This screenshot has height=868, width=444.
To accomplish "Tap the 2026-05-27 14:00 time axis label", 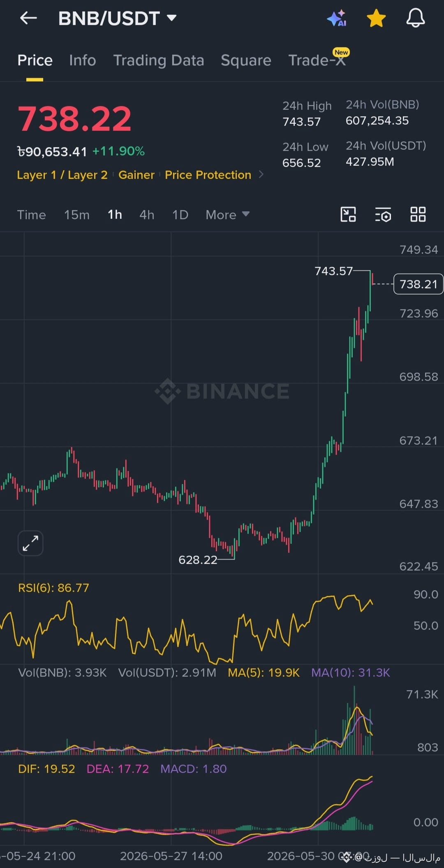I will pyautogui.click(x=171, y=856).
